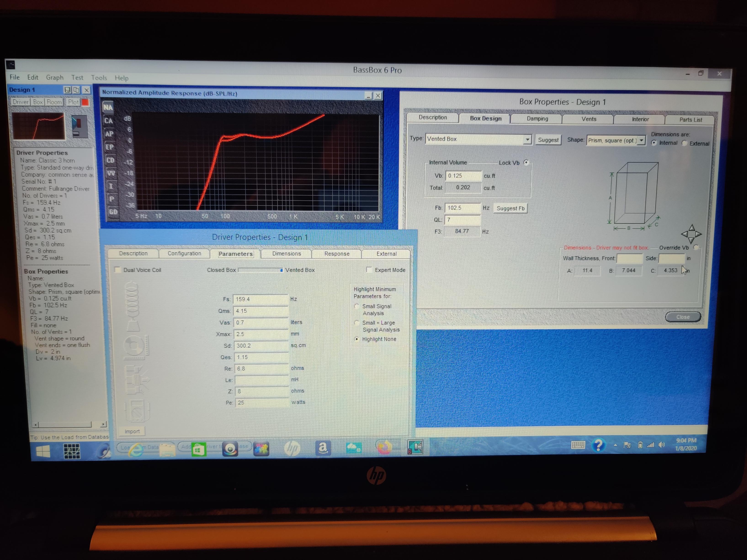Screen dimensions: 747x560
Task: Open HP icon in taskbar
Action: coord(292,448)
